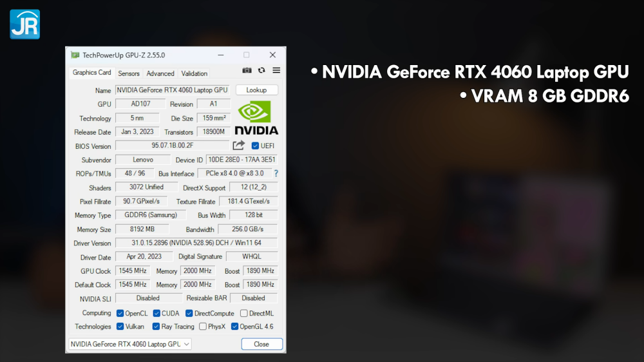
Task: Click the Bandwidth field 256.0 GB/s
Action: (x=248, y=229)
